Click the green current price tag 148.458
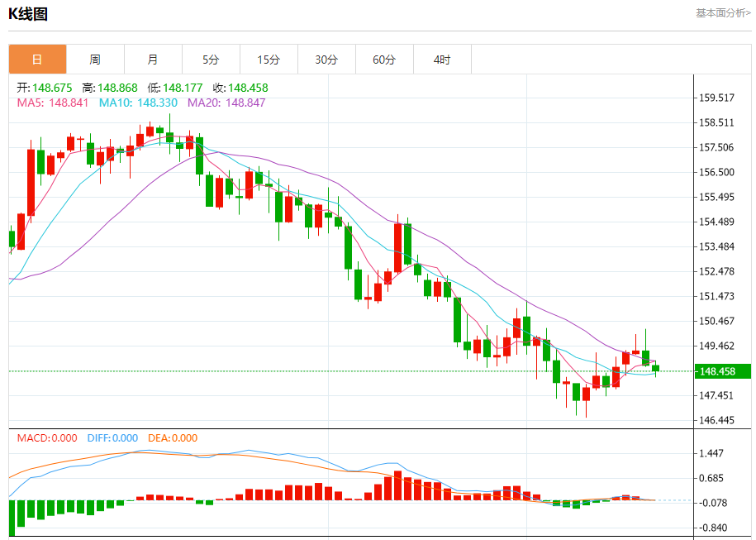 [723, 371]
